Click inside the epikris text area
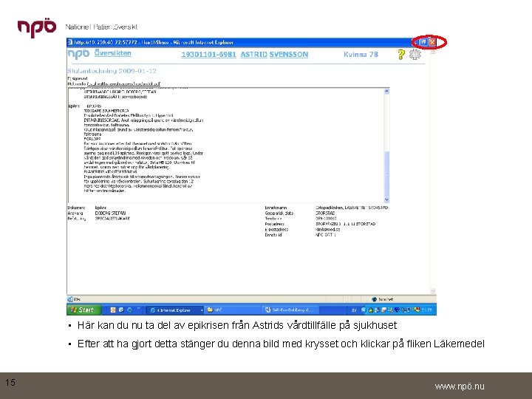 [226, 146]
